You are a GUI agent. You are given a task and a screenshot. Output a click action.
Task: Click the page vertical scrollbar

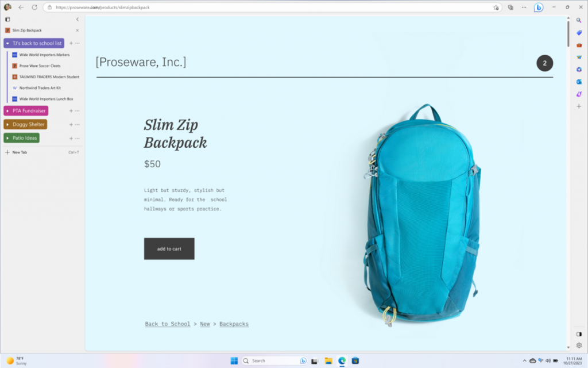pos(568,34)
